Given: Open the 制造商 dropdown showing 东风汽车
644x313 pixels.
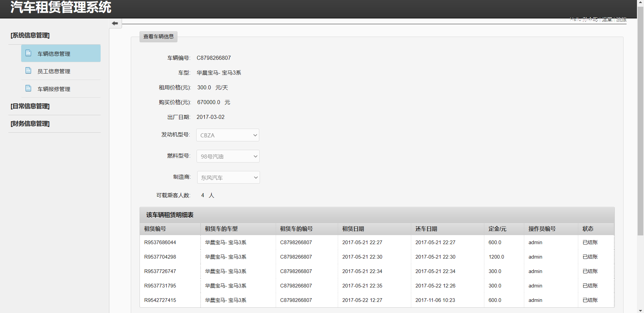Looking at the screenshot, I should [228, 177].
